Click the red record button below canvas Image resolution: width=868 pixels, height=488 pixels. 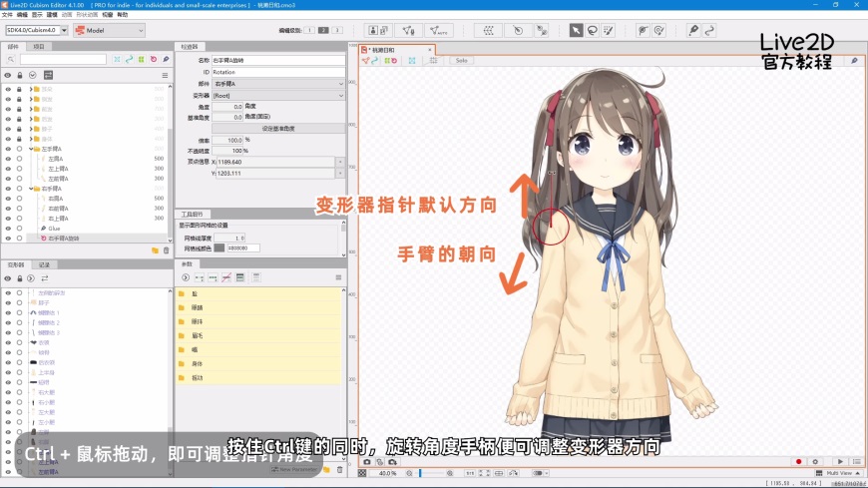798,461
